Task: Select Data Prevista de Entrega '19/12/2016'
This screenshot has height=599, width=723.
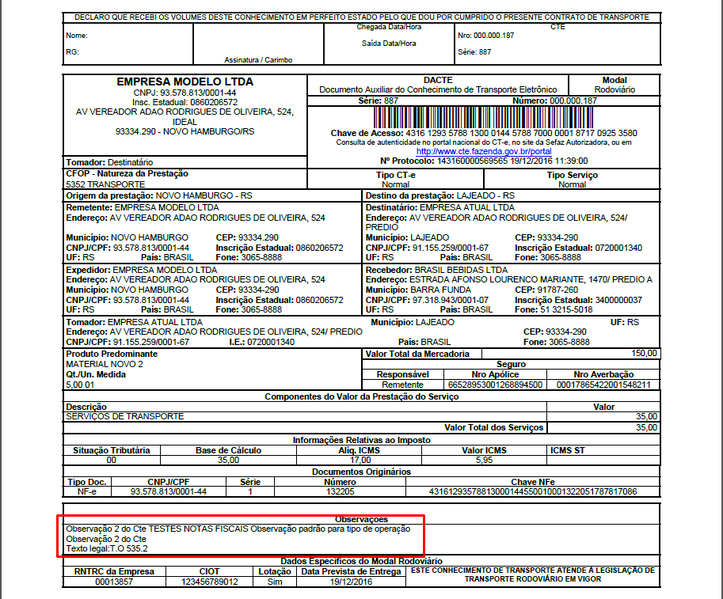Action: click(x=351, y=582)
